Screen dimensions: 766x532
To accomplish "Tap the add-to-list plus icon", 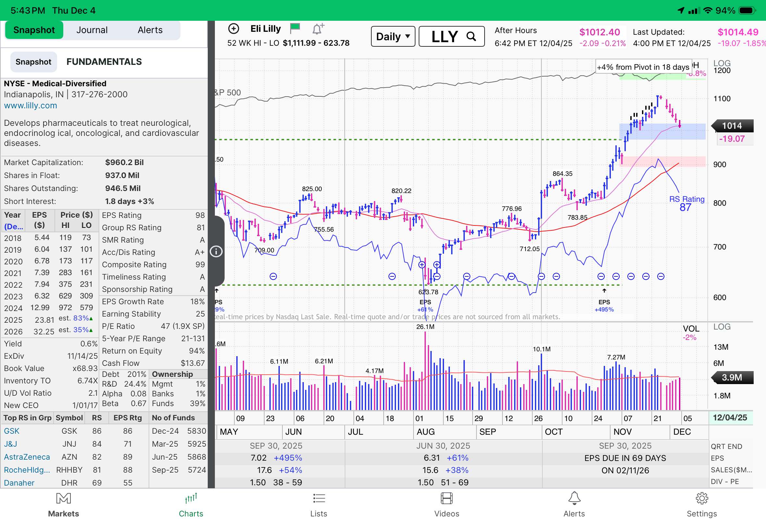I will pos(233,29).
